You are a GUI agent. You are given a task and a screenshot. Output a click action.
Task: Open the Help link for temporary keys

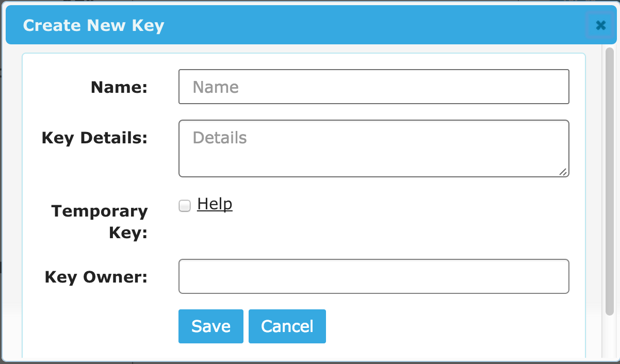click(215, 204)
